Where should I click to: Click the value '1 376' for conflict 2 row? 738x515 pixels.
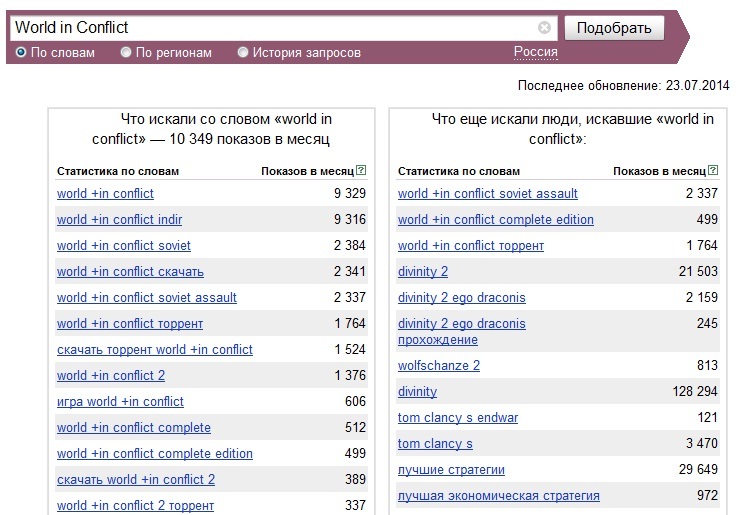(x=350, y=375)
